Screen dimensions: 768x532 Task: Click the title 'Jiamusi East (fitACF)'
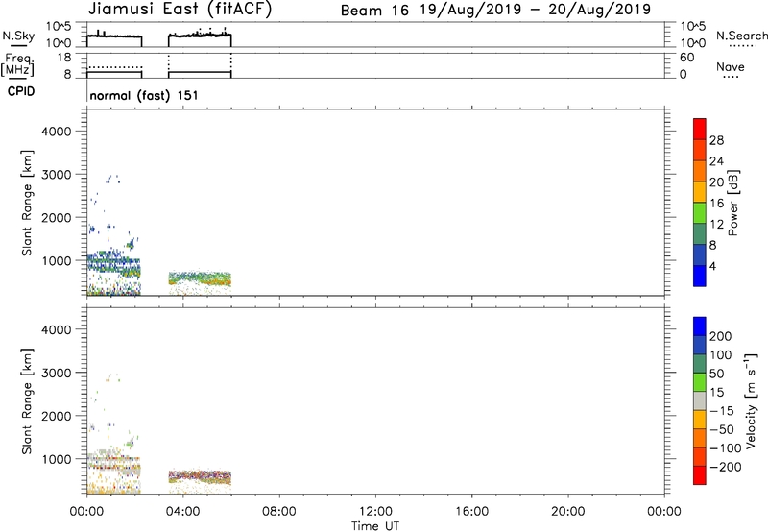click(x=180, y=9)
